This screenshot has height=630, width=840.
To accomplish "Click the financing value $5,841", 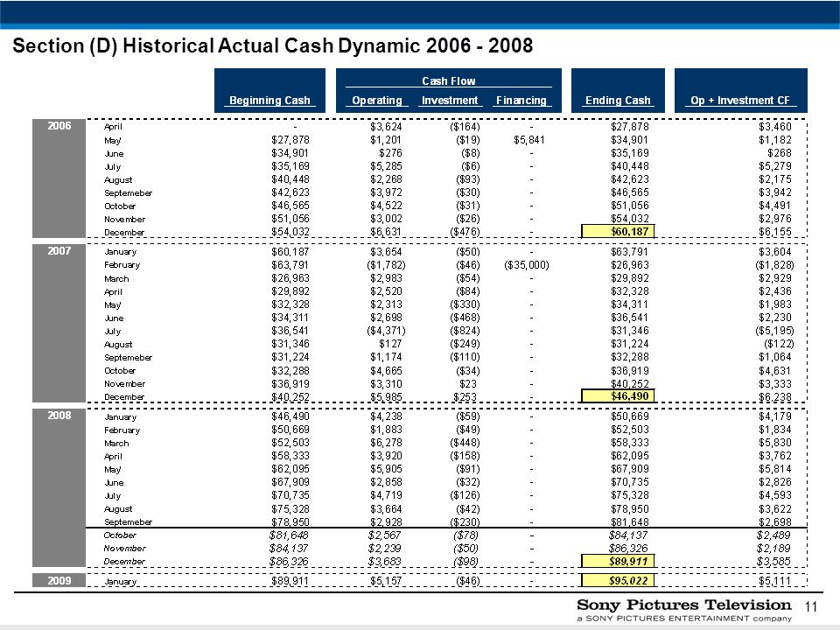I will coord(528,140).
